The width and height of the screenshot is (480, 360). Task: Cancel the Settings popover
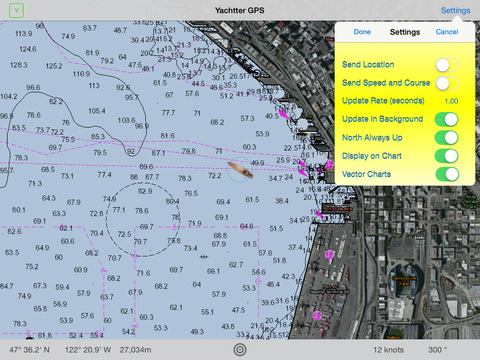(447, 32)
